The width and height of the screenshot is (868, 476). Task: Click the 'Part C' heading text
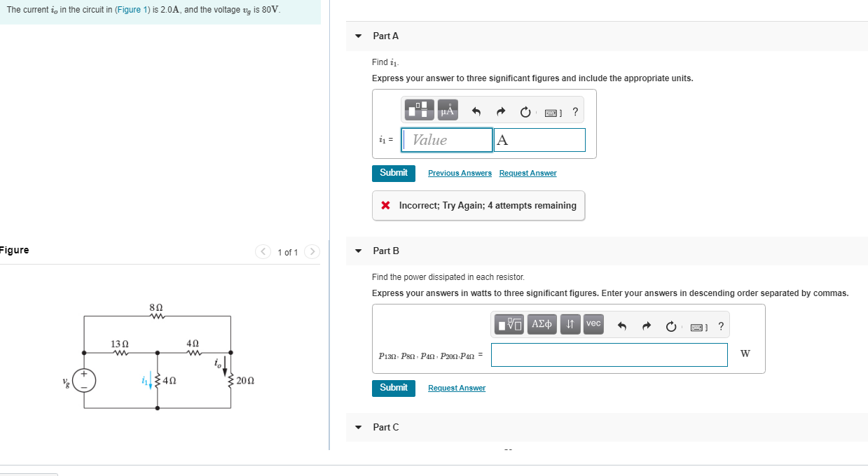pos(386,427)
